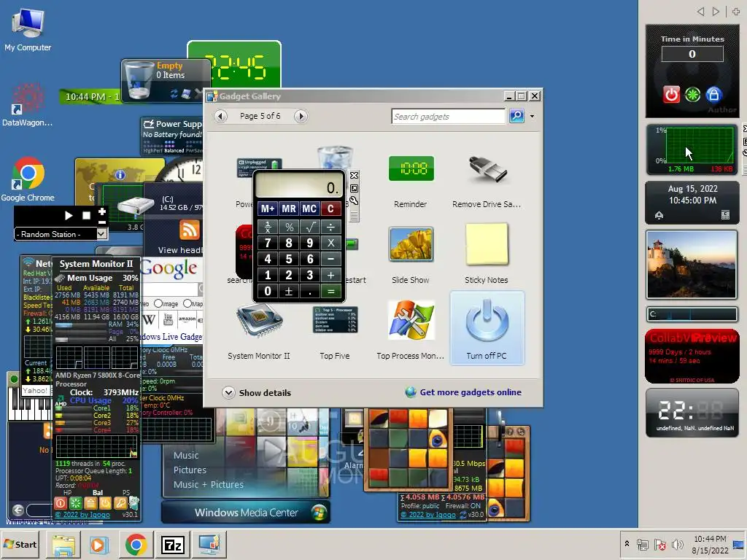Click the volume speaker tray icon
747x560 pixels.
point(677,544)
